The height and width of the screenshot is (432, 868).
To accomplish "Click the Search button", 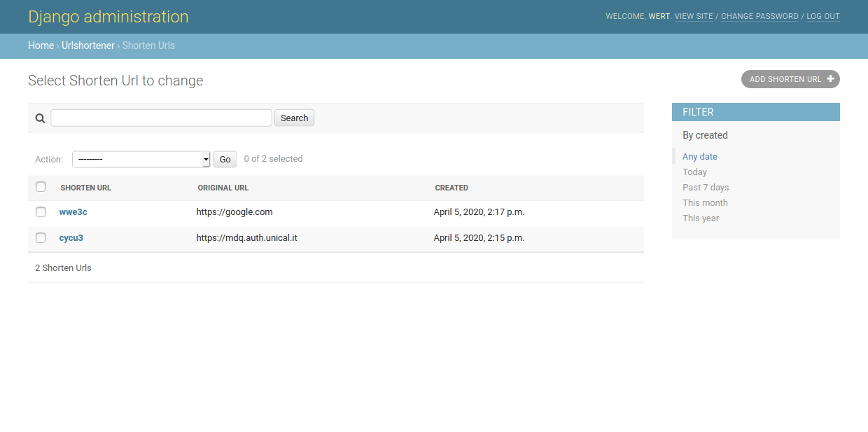I will (294, 118).
